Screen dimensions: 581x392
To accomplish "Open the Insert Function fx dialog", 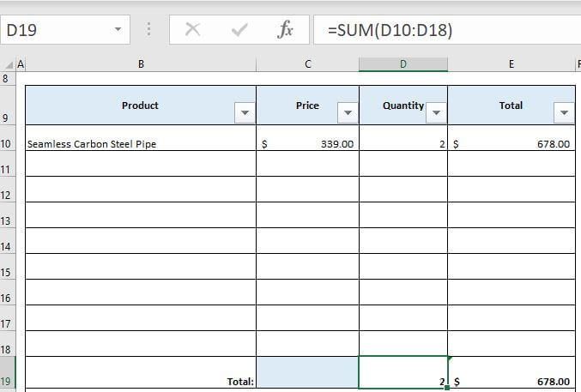I will coord(286,30).
